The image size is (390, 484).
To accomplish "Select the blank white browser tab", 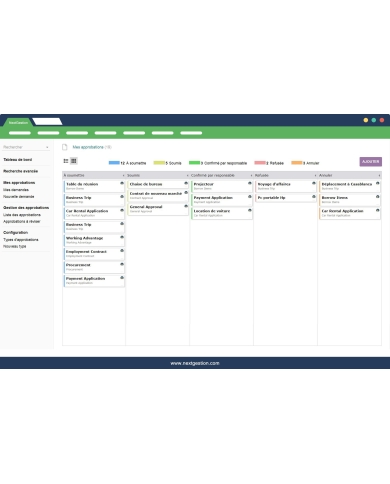I will [x=47, y=122].
